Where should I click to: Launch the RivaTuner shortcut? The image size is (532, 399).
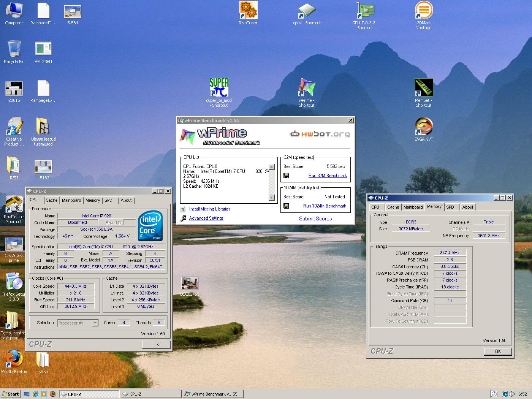coord(248,13)
